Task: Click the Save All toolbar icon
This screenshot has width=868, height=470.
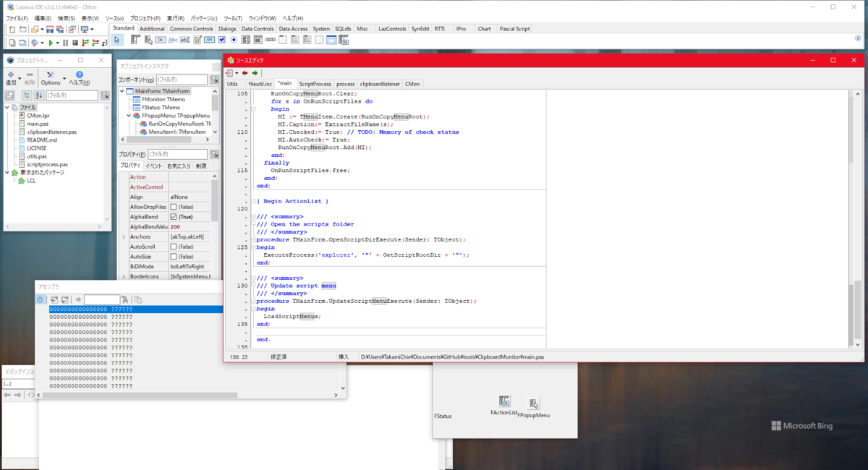Action: (x=59, y=30)
